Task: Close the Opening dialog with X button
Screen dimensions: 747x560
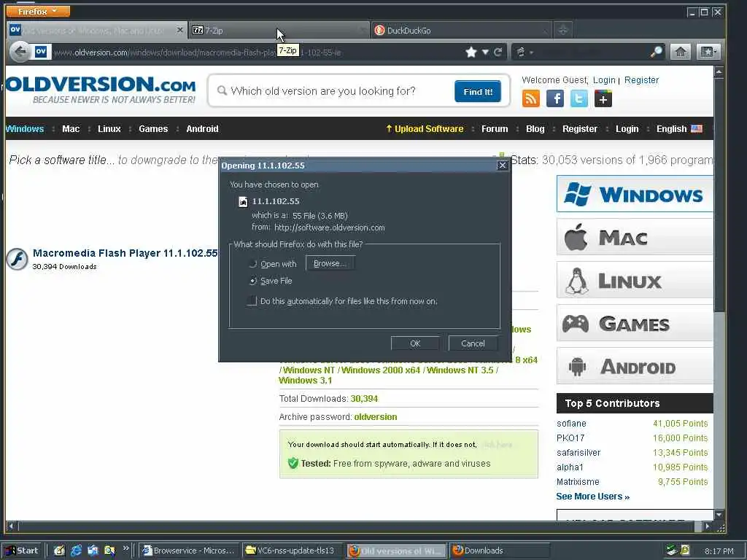Action: coord(502,166)
